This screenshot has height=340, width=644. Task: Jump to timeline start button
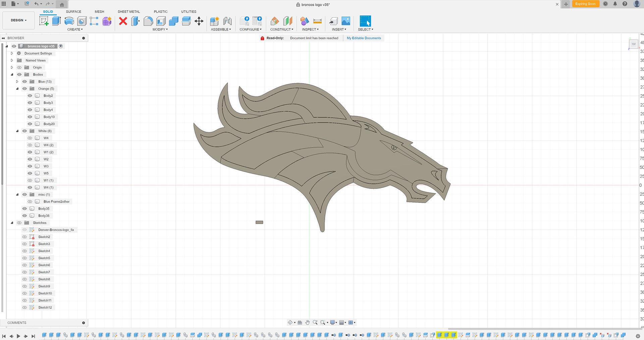pyautogui.click(x=4, y=336)
